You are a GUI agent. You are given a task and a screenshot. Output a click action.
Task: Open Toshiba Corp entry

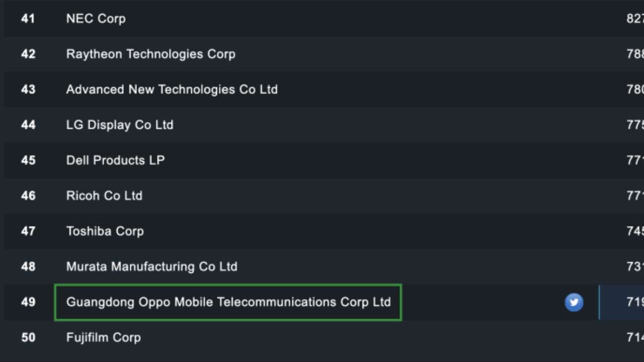[105, 231]
